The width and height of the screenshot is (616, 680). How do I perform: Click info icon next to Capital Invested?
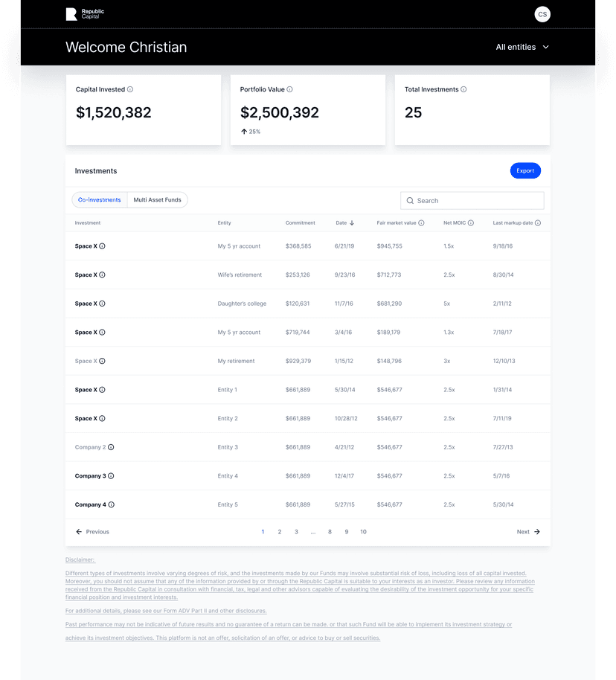tap(130, 89)
